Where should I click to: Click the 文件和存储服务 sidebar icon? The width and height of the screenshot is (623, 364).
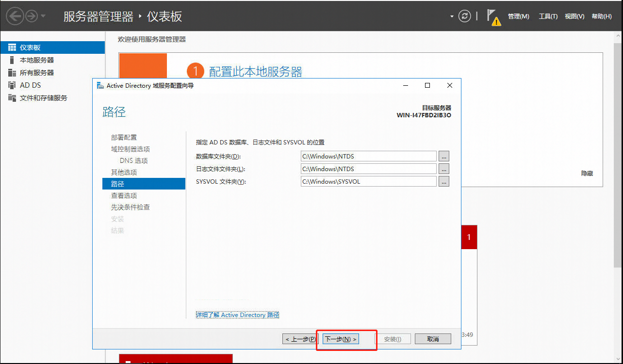(12, 98)
